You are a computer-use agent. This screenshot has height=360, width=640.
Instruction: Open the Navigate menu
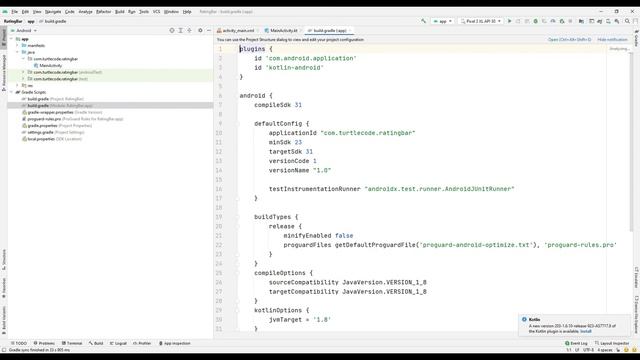tap(53, 11)
